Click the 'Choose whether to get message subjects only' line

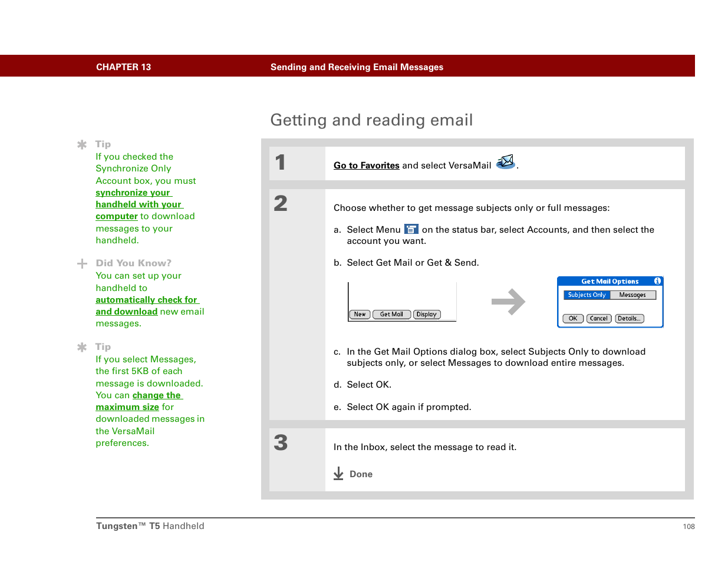(x=472, y=208)
